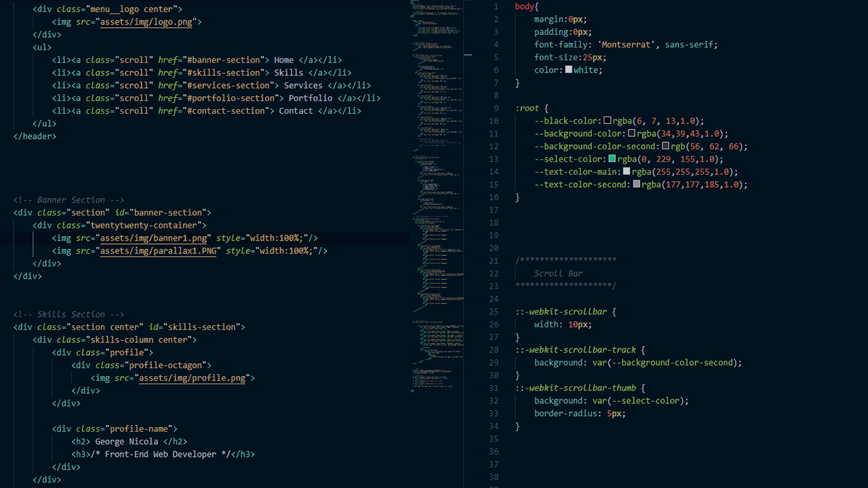Click the ::-webkit-scrollbar-thumb selector

[576, 388]
